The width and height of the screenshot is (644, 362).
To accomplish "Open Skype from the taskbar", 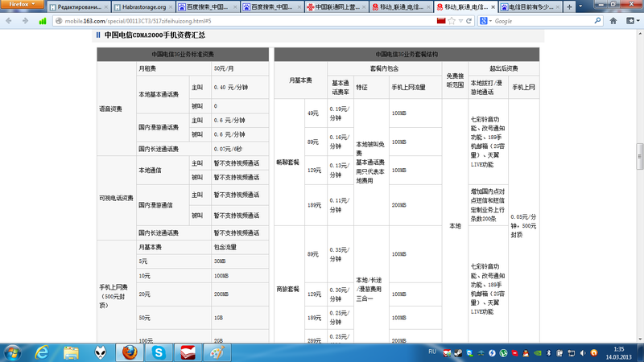I will 159,352.
